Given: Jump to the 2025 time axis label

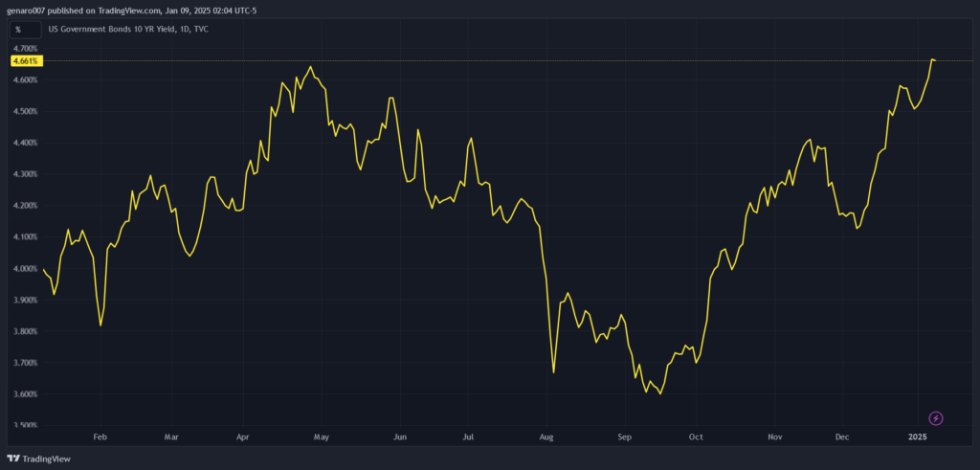Looking at the screenshot, I should pos(917,436).
